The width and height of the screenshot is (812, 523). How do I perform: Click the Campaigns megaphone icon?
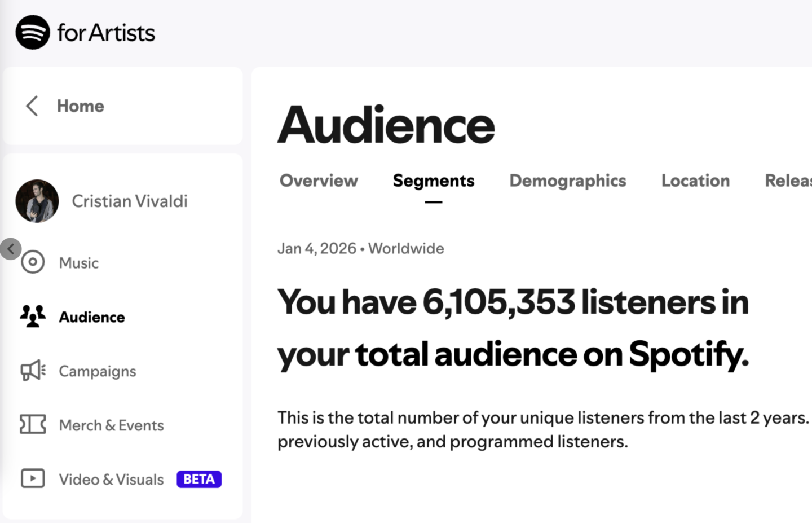pyautogui.click(x=33, y=371)
